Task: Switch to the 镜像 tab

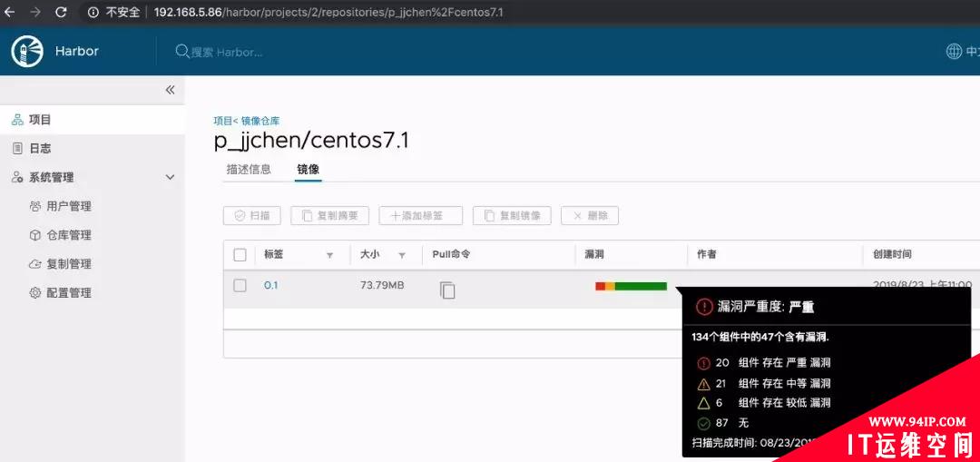Action: pyautogui.click(x=309, y=169)
